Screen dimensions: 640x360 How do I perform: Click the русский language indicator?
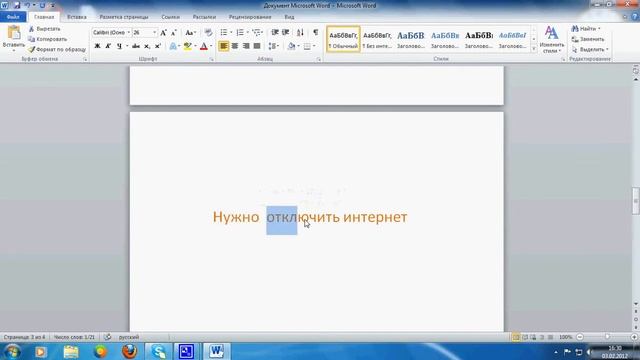coord(129,337)
